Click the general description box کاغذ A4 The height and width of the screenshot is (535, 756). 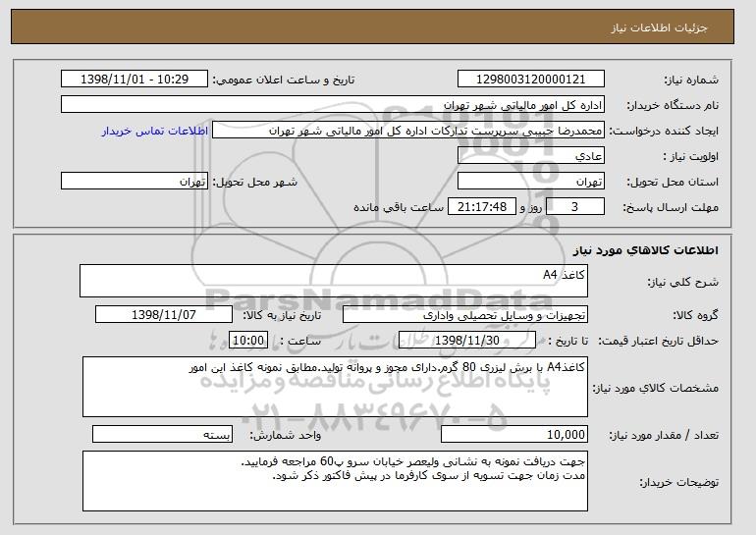tap(334, 281)
